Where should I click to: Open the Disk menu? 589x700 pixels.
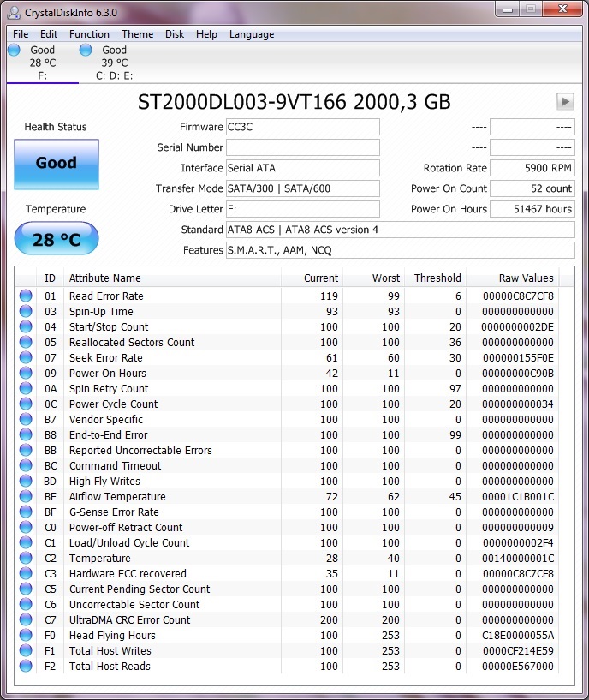(175, 34)
